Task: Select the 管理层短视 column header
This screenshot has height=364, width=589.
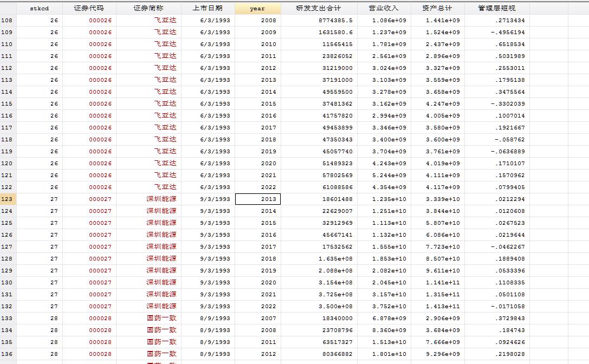Action: [x=497, y=8]
